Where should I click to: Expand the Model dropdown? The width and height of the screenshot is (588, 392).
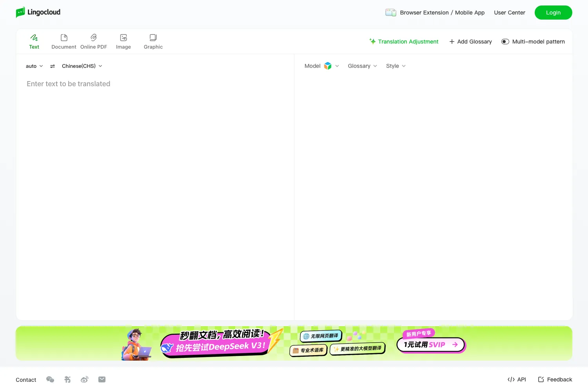[322, 66]
